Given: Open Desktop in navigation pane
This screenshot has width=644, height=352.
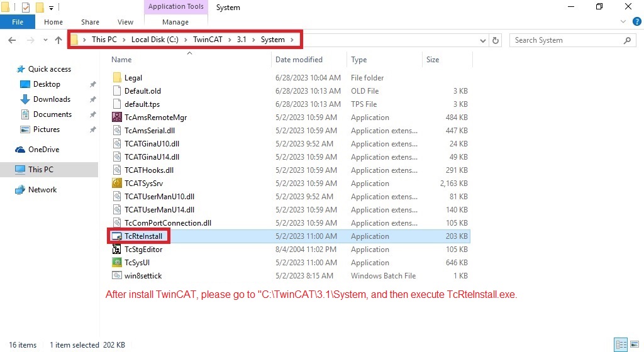Looking at the screenshot, I should pyautogui.click(x=47, y=84).
